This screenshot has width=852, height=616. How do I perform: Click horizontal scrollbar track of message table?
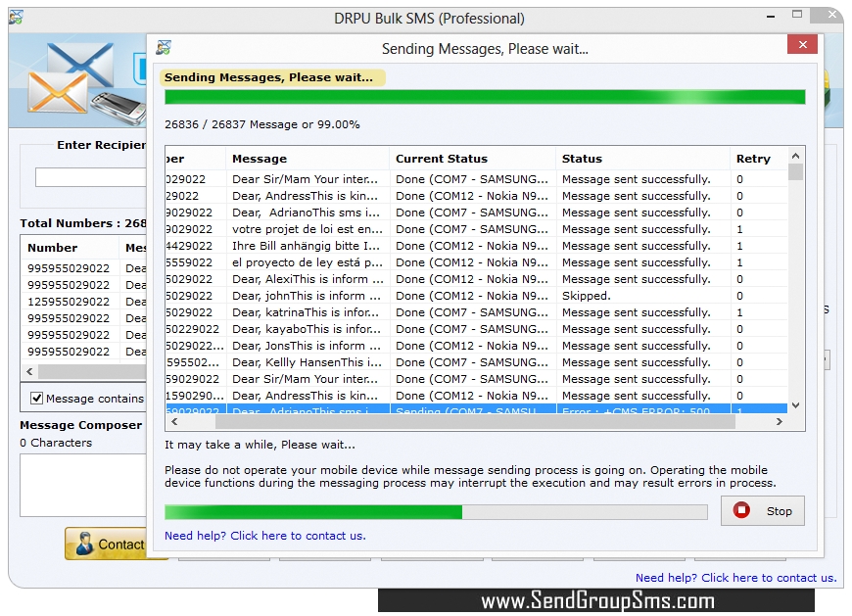473,421
